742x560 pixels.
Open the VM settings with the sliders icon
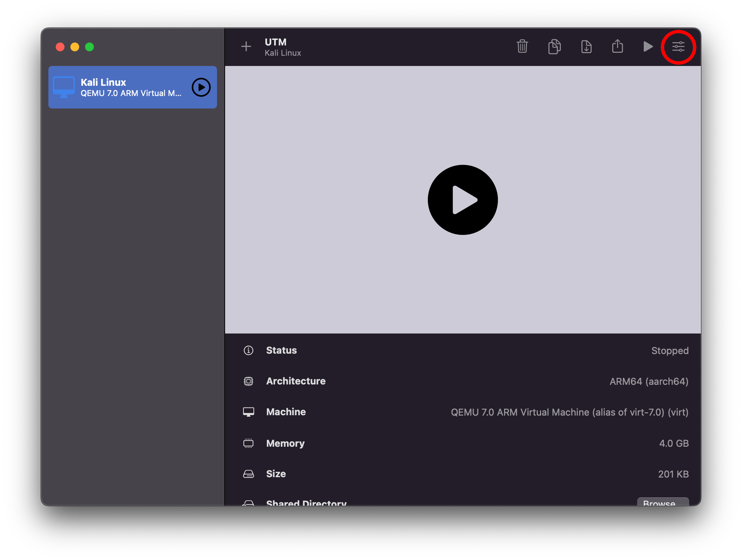(679, 47)
